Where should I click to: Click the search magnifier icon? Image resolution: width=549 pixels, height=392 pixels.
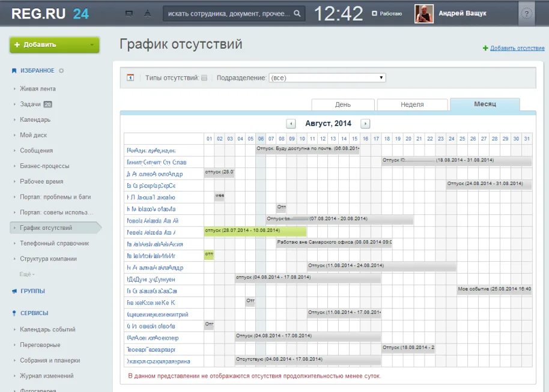click(297, 13)
